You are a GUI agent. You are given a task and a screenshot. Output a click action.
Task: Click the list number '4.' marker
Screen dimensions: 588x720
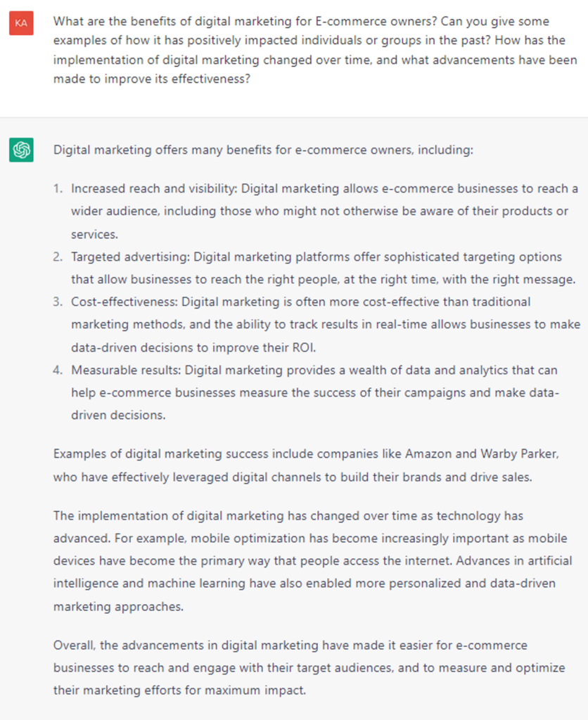point(58,369)
